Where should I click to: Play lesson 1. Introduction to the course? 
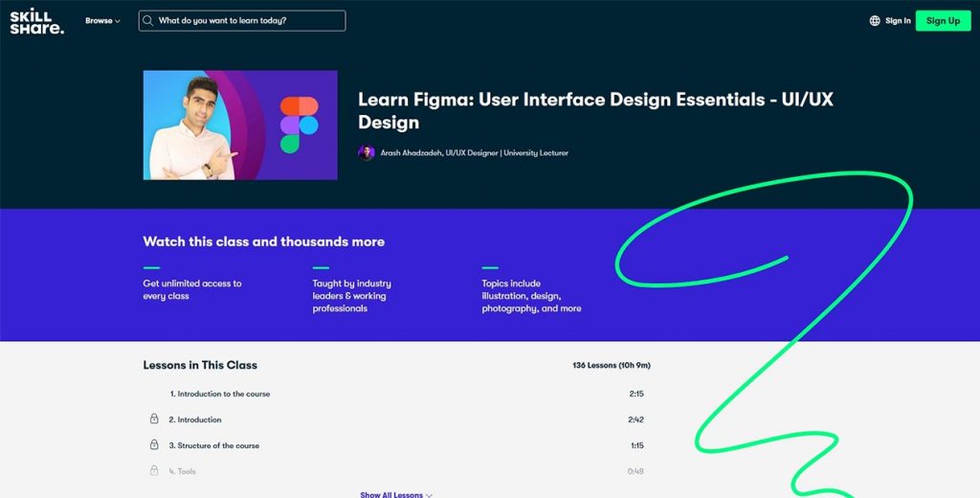pyautogui.click(x=220, y=395)
